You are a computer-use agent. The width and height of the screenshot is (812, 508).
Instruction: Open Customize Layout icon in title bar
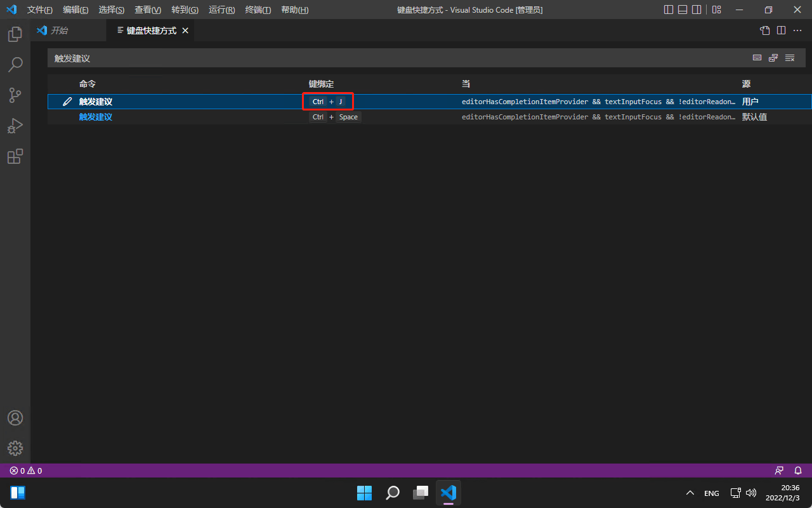[716, 10]
